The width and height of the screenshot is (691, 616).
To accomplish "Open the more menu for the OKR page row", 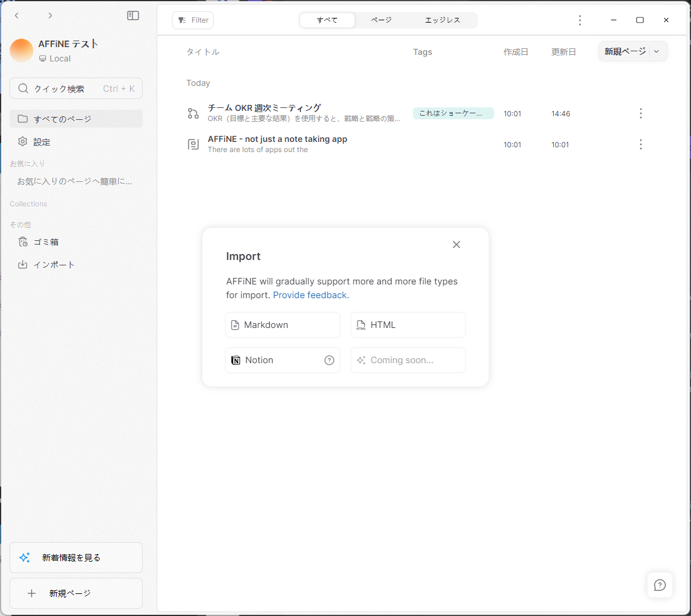I will tap(641, 114).
